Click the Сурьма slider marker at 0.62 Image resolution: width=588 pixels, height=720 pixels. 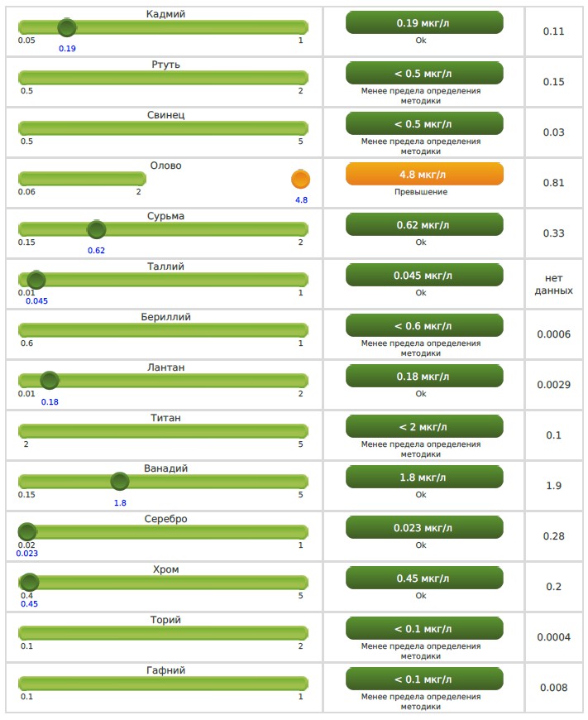[97, 229]
